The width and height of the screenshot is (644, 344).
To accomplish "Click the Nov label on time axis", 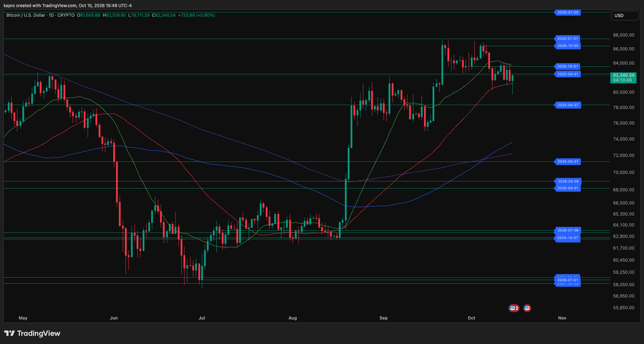I will click(x=562, y=318).
